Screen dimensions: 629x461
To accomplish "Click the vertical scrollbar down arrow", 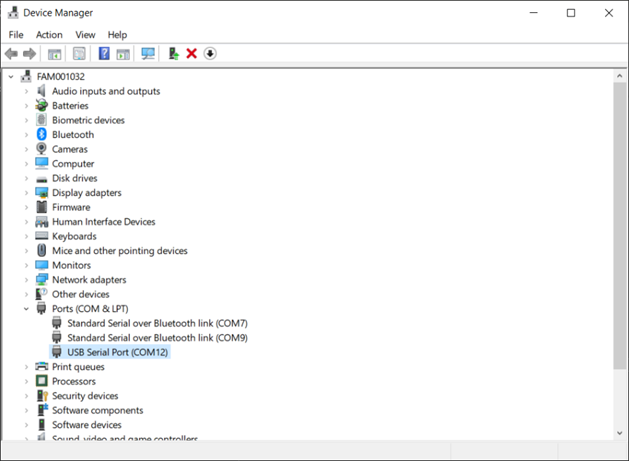I will [620, 433].
